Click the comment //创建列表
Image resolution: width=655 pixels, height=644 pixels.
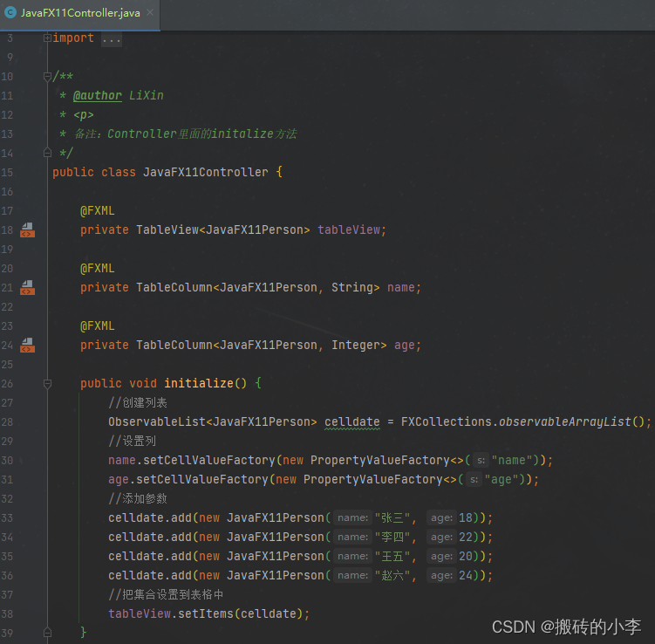[x=138, y=403]
